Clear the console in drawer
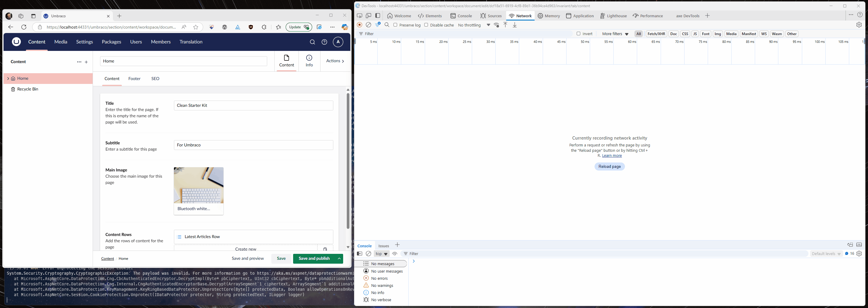 click(x=368, y=254)
